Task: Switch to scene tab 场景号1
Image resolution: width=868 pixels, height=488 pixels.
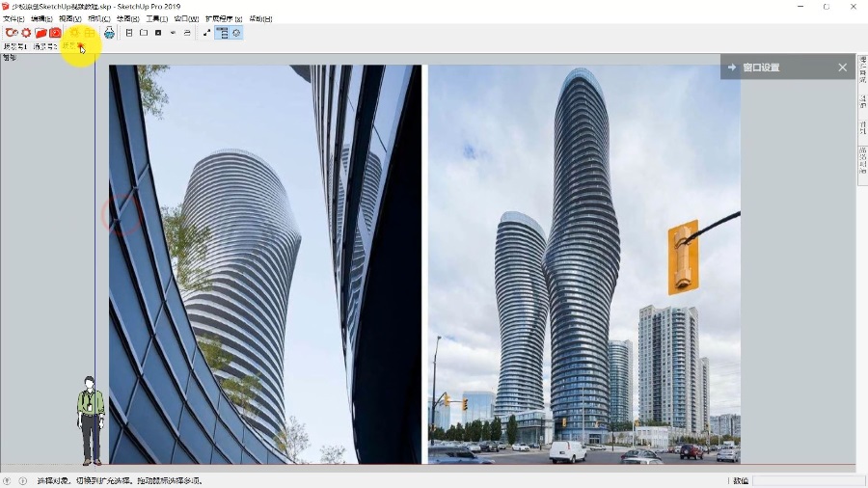Action: coord(14,47)
